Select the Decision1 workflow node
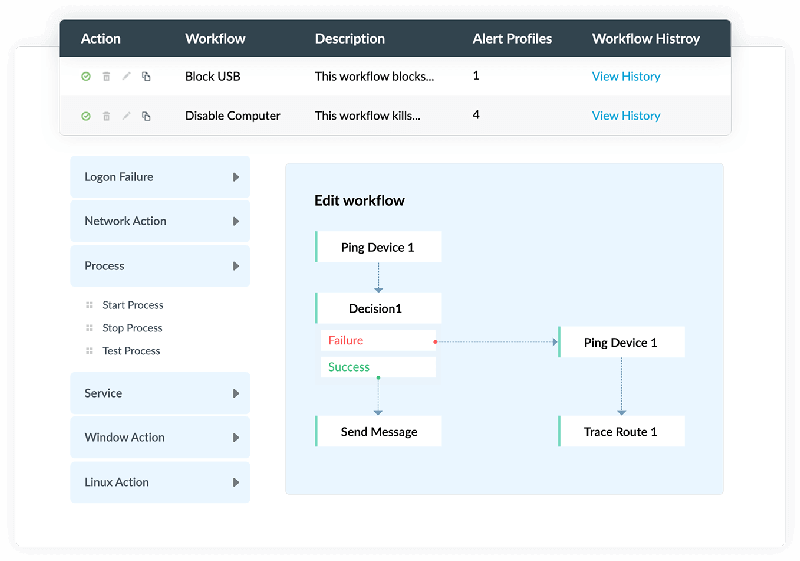 [x=378, y=308]
